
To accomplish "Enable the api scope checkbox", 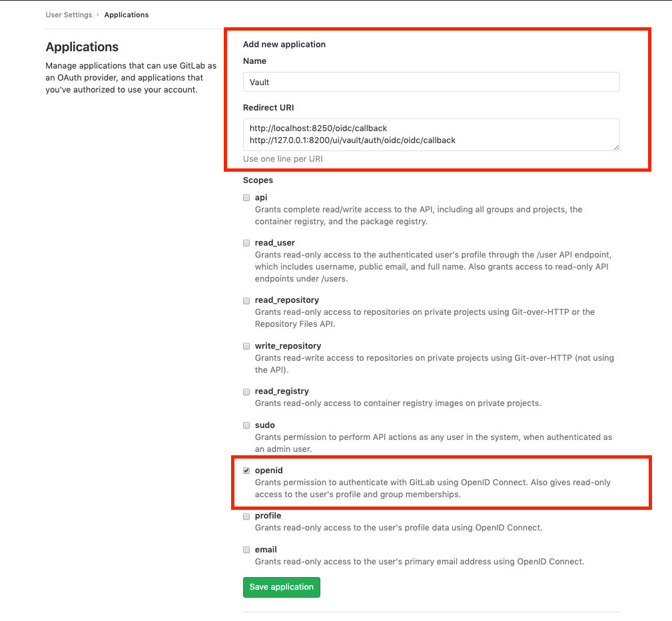I will click(x=246, y=198).
